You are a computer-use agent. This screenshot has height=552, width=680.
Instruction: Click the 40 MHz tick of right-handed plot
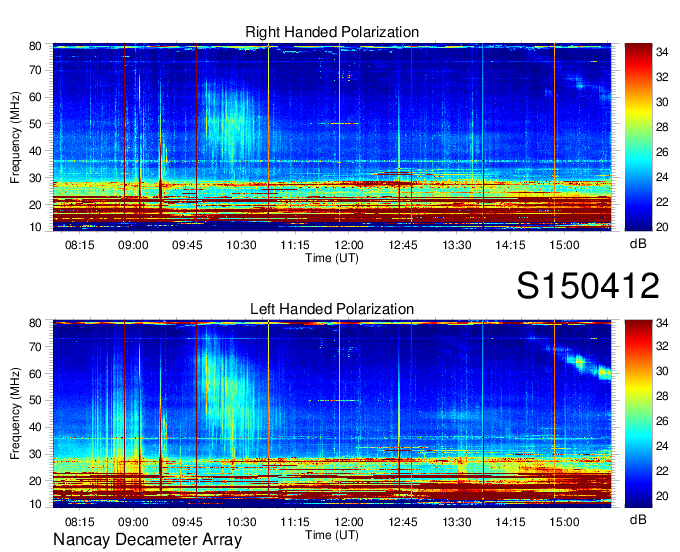point(36,151)
